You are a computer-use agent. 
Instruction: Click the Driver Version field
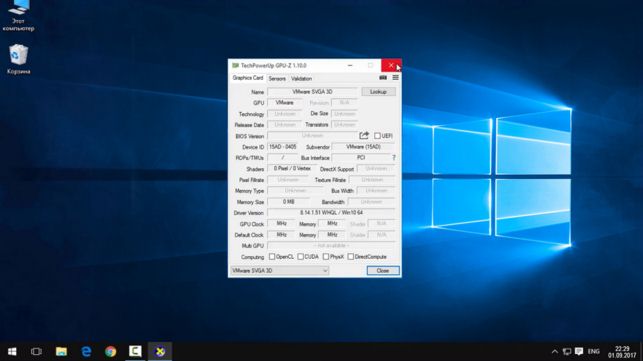pos(331,213)
